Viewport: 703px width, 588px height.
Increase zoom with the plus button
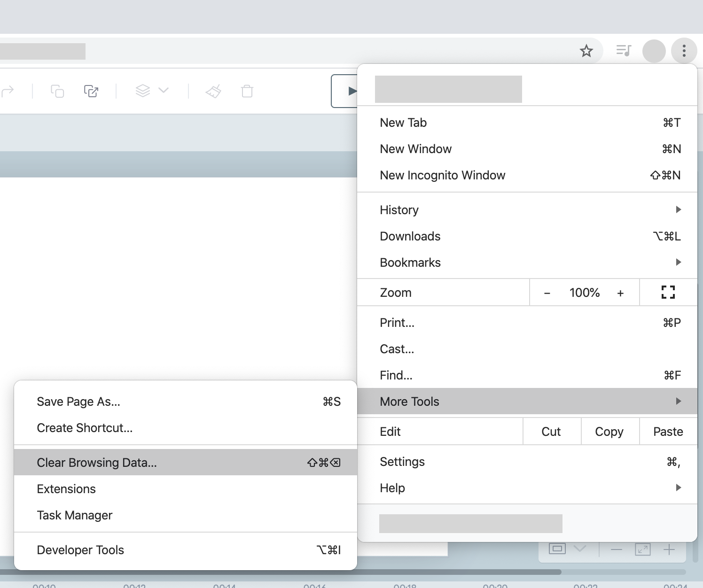coord(620,293)
